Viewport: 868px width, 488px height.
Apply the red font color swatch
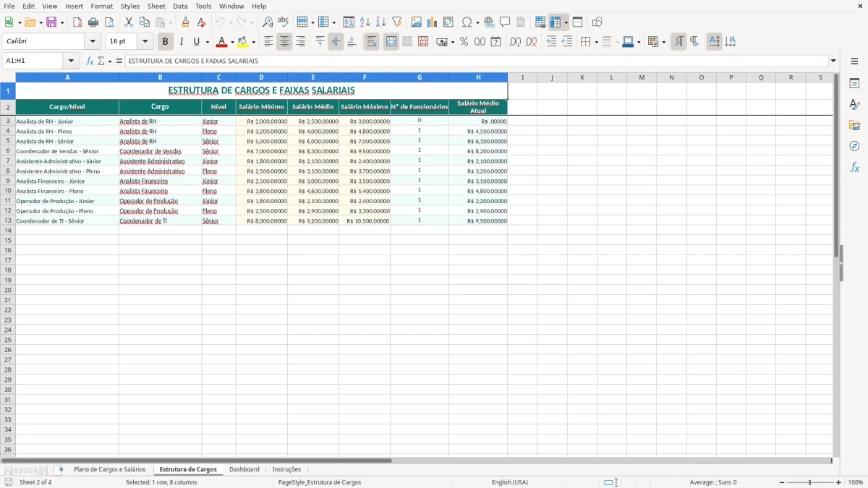tap(222, 42)
